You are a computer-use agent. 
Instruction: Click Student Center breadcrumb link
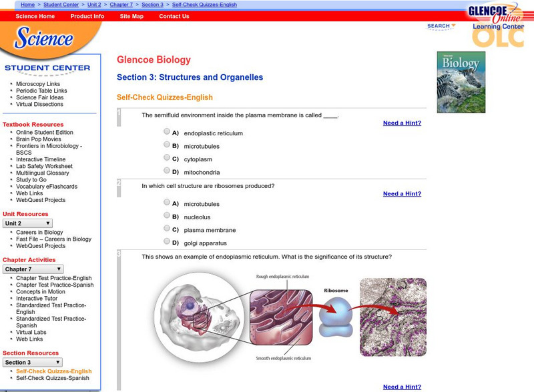point(61,5)
